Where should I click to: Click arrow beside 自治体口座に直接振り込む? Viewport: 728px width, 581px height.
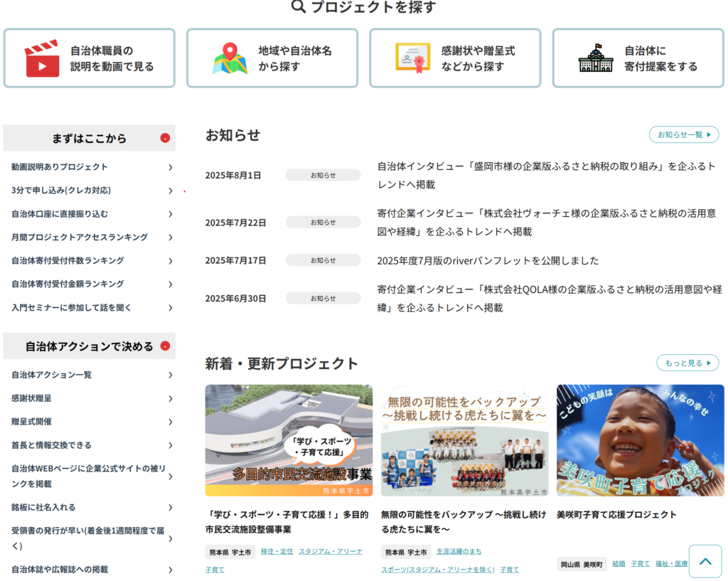click(170, 214)
